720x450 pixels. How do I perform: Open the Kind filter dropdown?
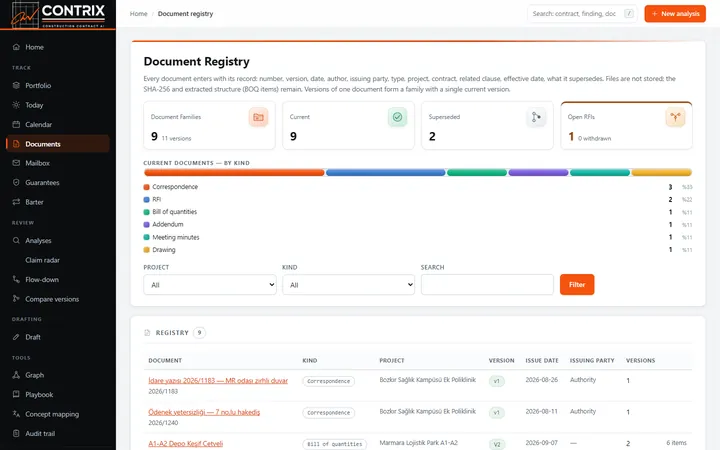(349, 285)
